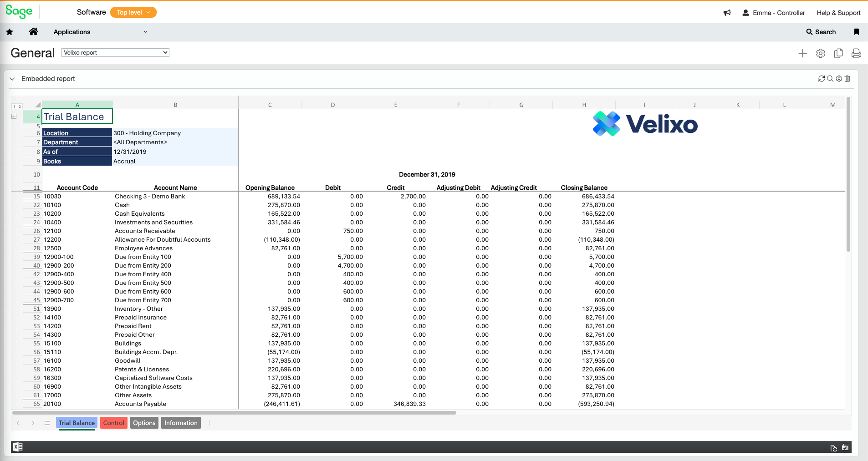Duplicate the dashboard with copy icon

coord(838,53)
